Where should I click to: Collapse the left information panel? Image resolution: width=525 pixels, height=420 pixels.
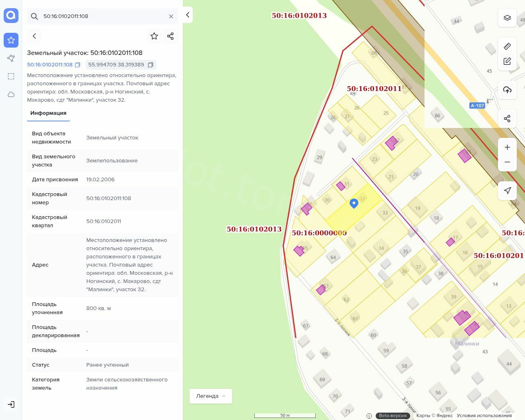pos(188,15)
